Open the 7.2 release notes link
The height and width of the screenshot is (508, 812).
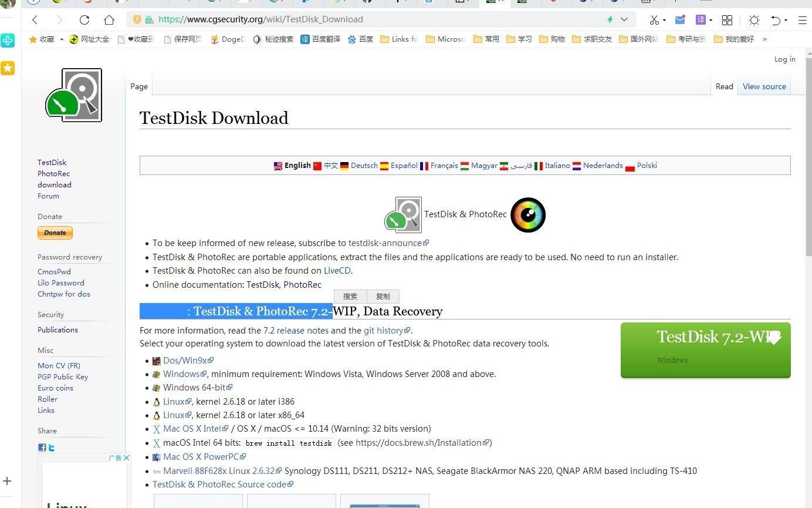[x=296, y=330]
